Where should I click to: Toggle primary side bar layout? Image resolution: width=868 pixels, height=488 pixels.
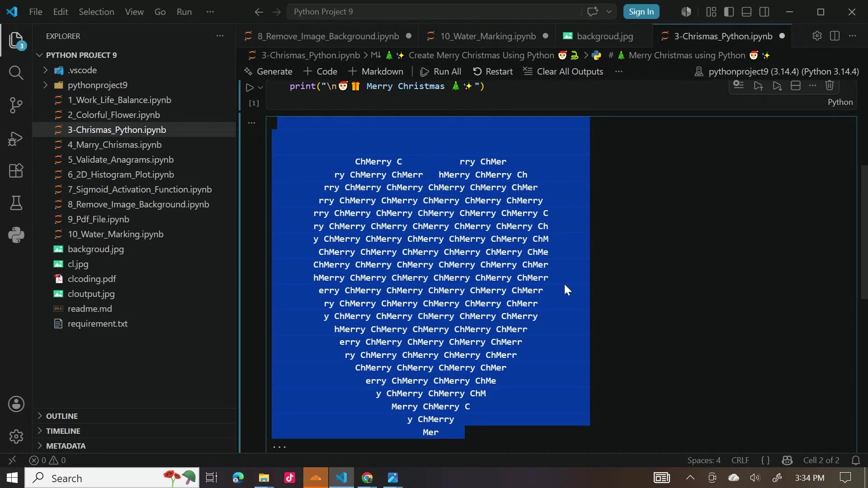[729, 12]
